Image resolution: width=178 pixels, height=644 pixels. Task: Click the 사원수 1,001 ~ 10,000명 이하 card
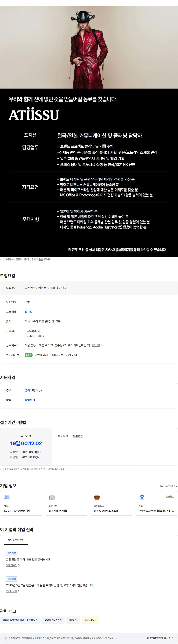(22, 503)
